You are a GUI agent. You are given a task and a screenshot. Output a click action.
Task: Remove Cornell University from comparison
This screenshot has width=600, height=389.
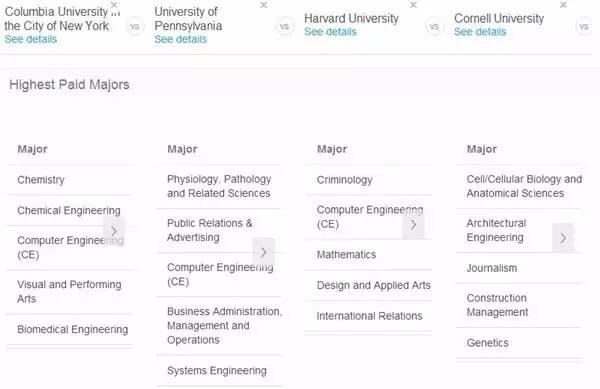(x=563, y=5)
